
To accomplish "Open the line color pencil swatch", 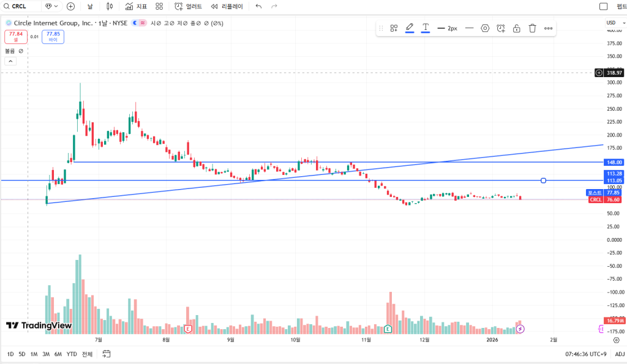I will (410, 28).
